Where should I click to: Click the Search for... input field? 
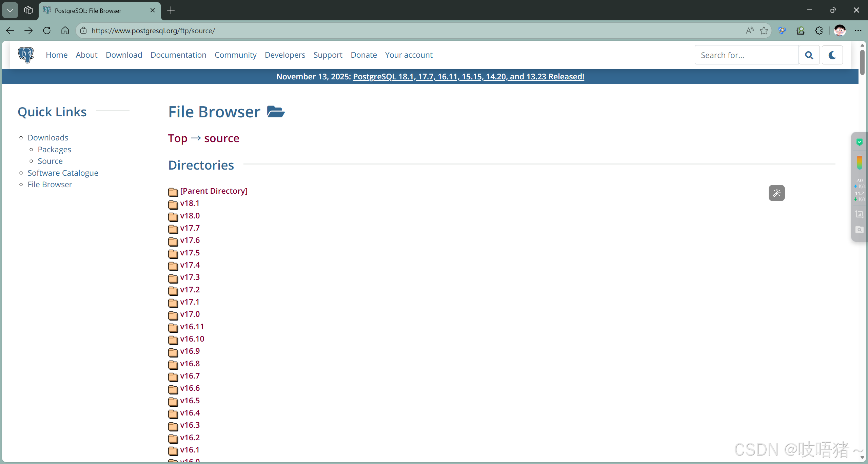(x=747, y=55)
